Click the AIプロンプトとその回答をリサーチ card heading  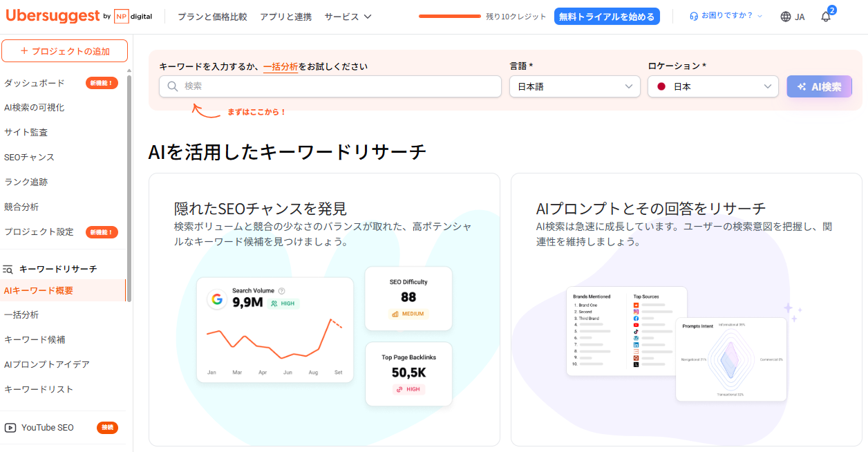(651, 209)
